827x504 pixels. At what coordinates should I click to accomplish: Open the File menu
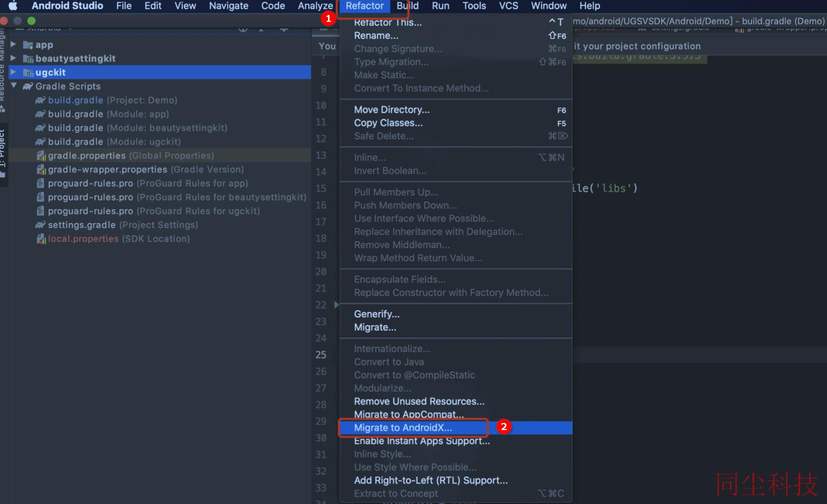click(x=124, y=6)
